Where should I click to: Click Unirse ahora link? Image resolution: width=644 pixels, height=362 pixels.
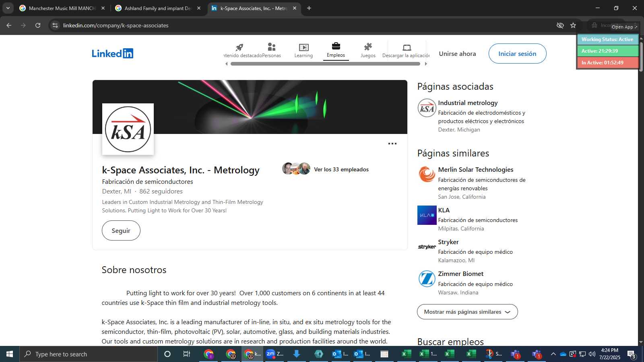(x=457, y=53)
